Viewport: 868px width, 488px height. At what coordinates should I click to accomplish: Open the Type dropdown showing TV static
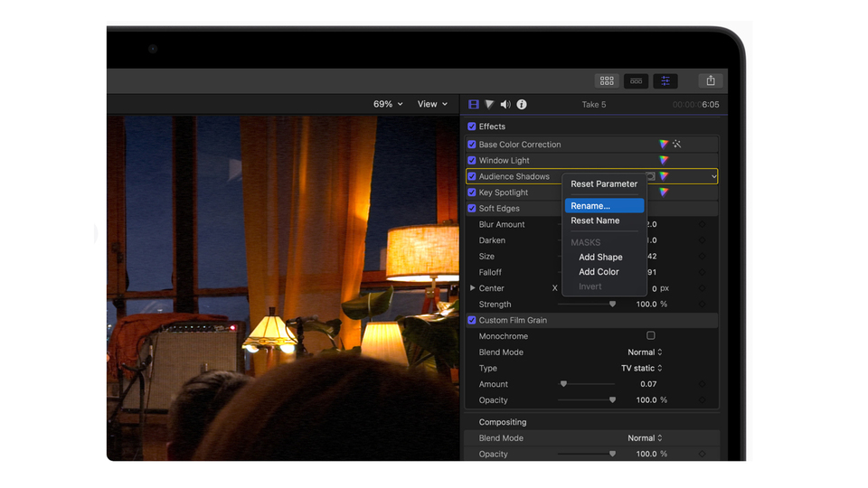(x=641, y=369)
